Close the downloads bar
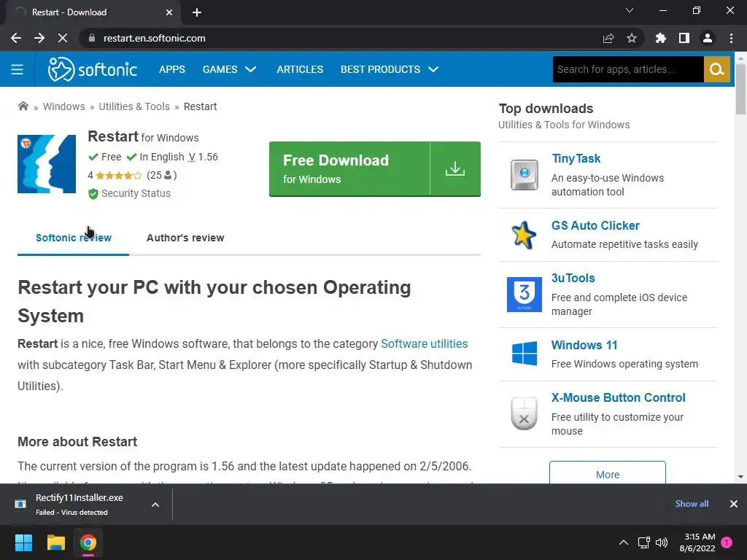The width and height of the screenshot is (747, 560). 733,504
